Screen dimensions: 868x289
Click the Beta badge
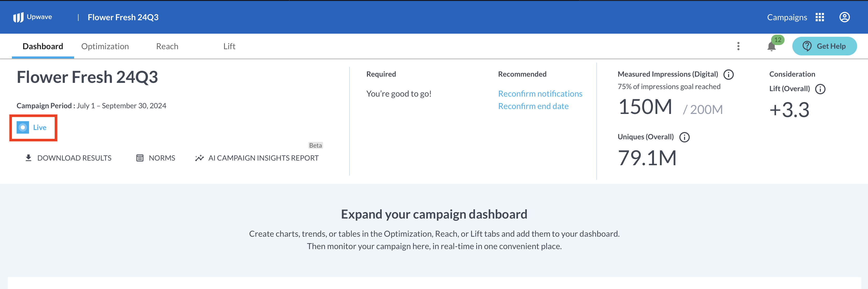click(315, 146)
